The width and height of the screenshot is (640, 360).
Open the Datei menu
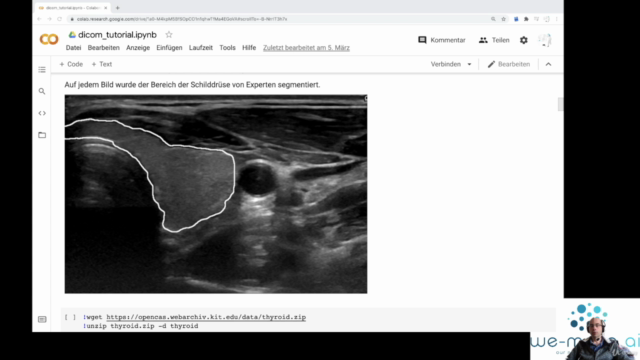click(x=73, y=48)
